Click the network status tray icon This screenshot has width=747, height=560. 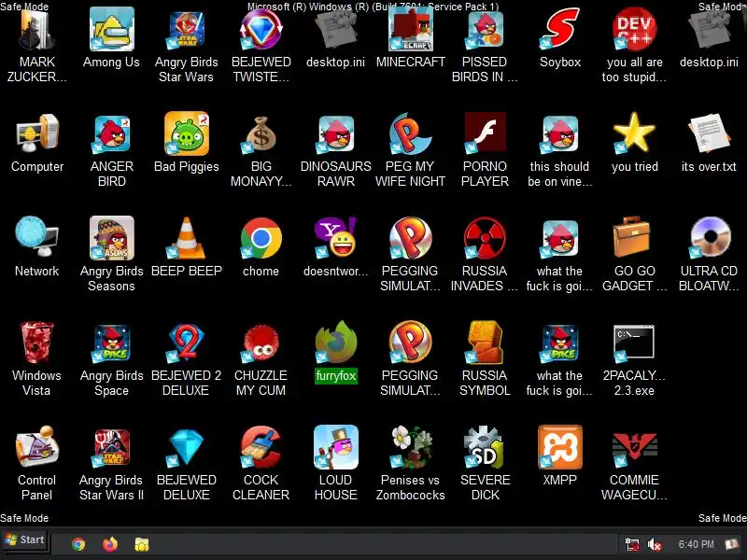(x=632, y=544)
